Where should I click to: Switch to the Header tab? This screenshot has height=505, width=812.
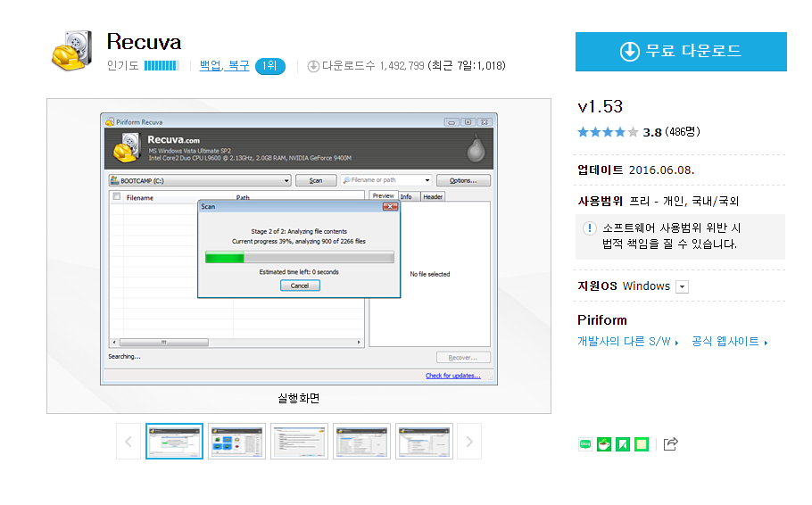pyautogui.click(x=433, y=197)
